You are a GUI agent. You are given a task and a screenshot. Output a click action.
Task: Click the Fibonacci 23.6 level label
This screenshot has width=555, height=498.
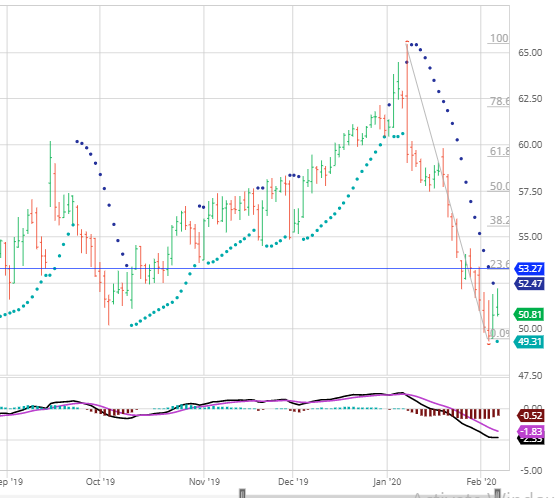[499, 264]
